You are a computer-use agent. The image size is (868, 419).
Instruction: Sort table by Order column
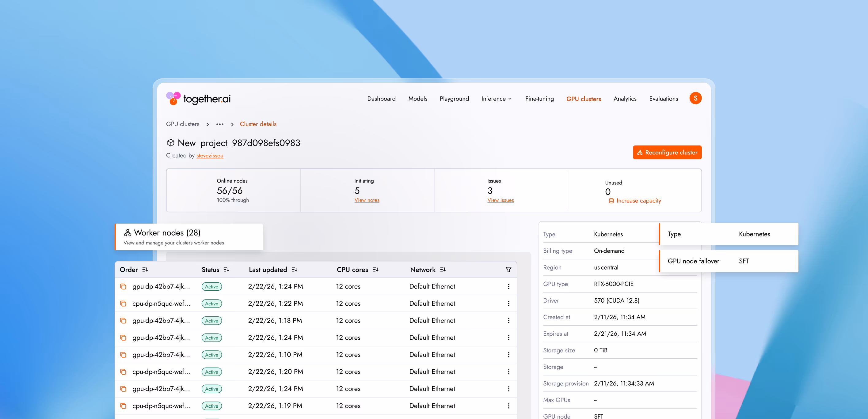[x=145, y=270]
